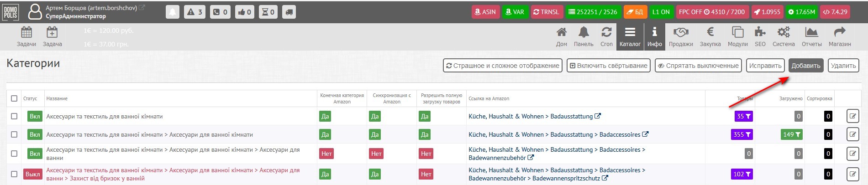868x185 pixels.
Task: Check the Badewannenzubehör category row checkbox
Action: pos(14,154)
